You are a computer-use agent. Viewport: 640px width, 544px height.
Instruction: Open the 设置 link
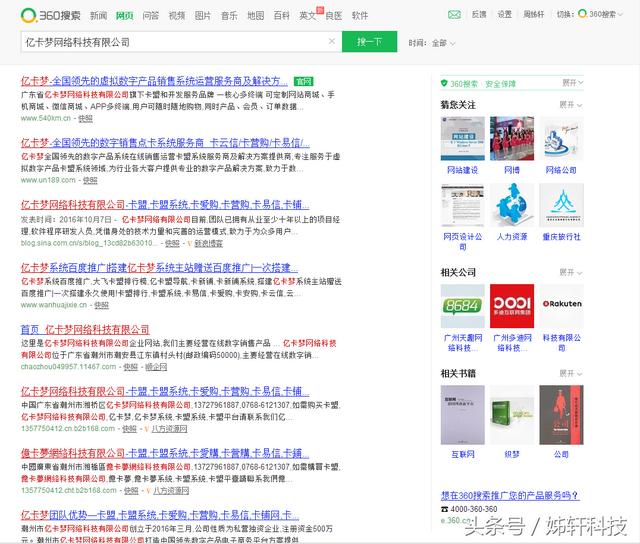tap(504, 15)
